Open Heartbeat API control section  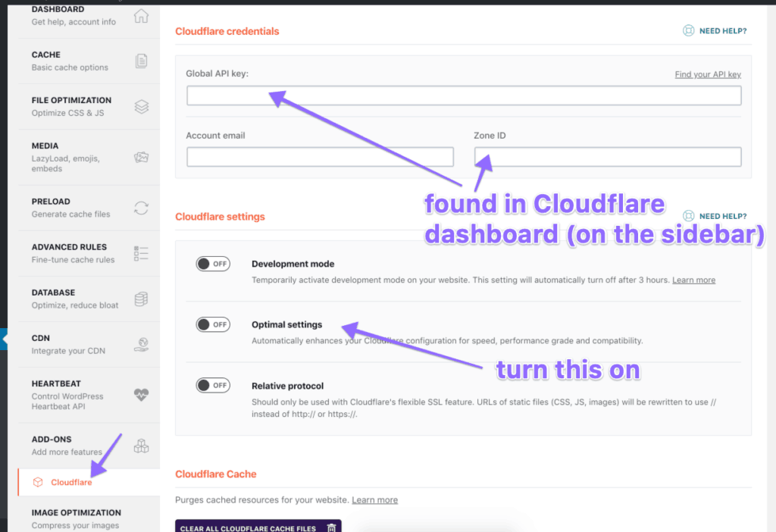click(x=89, y=395)
